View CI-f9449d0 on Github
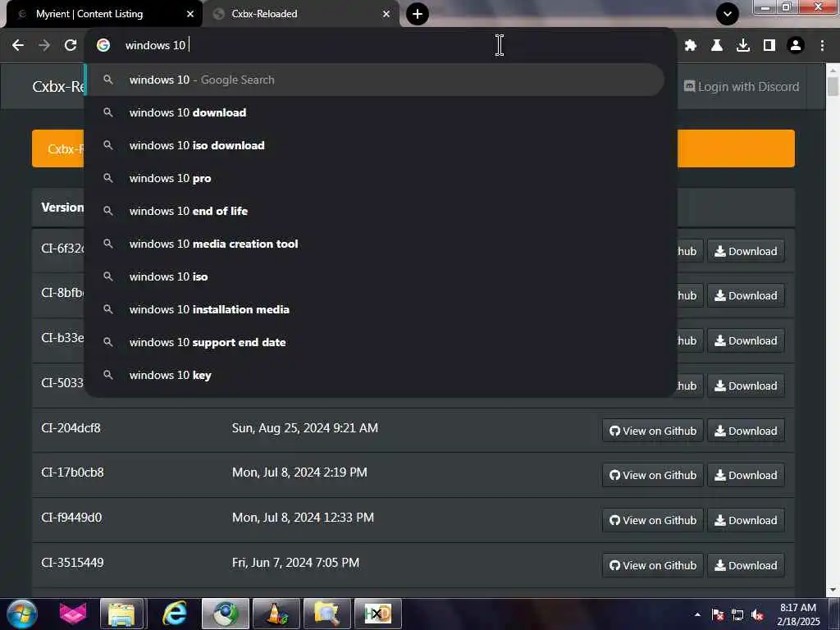This screenshot has height=630, width=840. pyautogui.click(x=652, y=520)
